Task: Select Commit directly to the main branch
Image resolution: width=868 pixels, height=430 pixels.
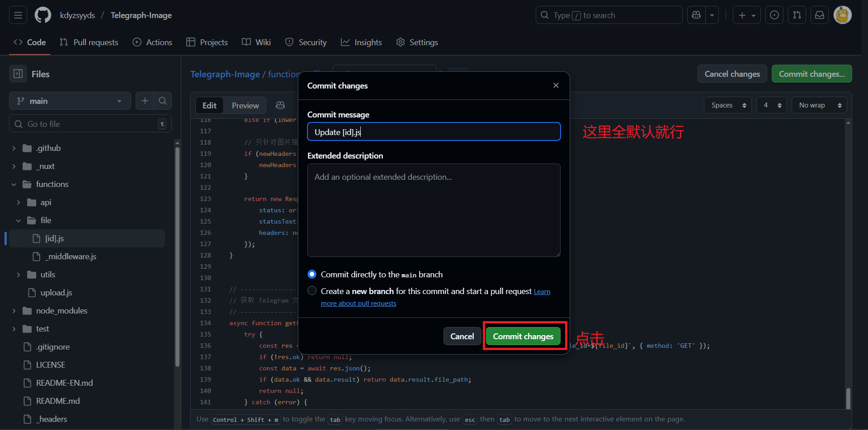Action: (312, 275)
